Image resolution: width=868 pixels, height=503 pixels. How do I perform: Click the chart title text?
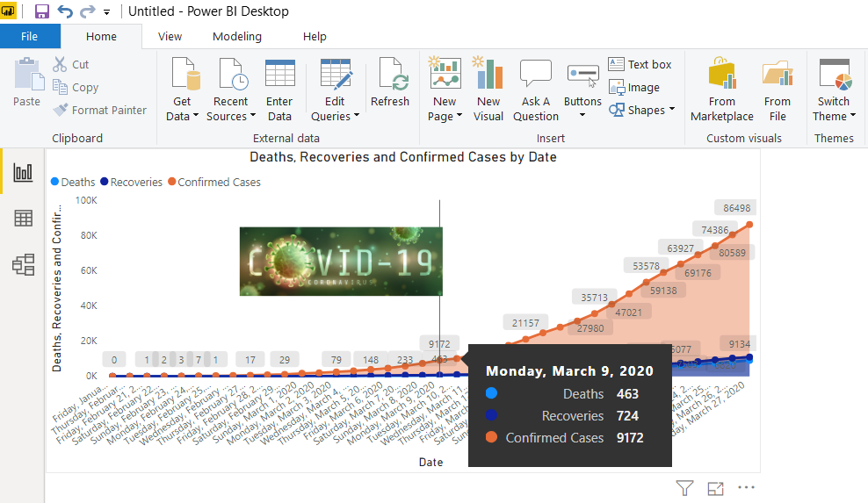click(403, 157)
